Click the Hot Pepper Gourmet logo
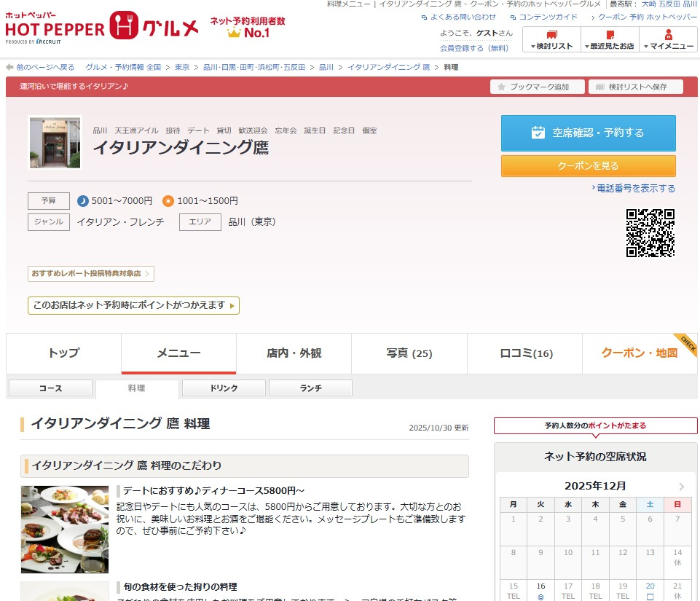 tap(102, 27)
